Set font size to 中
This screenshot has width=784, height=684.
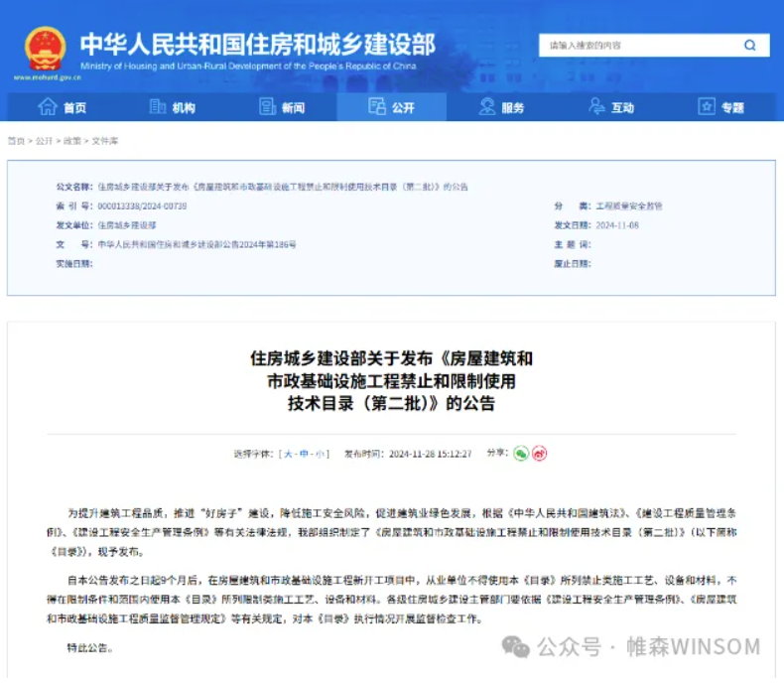pyautogui.click(x=305, y=454)
